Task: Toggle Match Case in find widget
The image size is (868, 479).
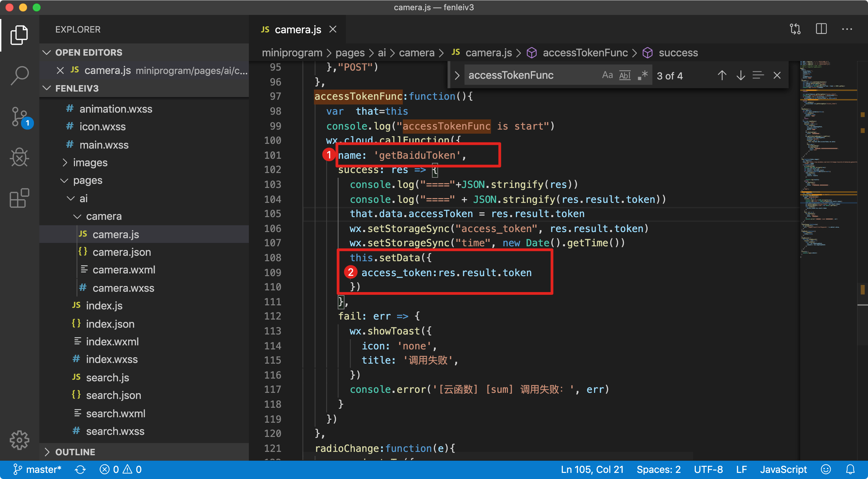Action: pyautogui.click(x=607, y=75)
